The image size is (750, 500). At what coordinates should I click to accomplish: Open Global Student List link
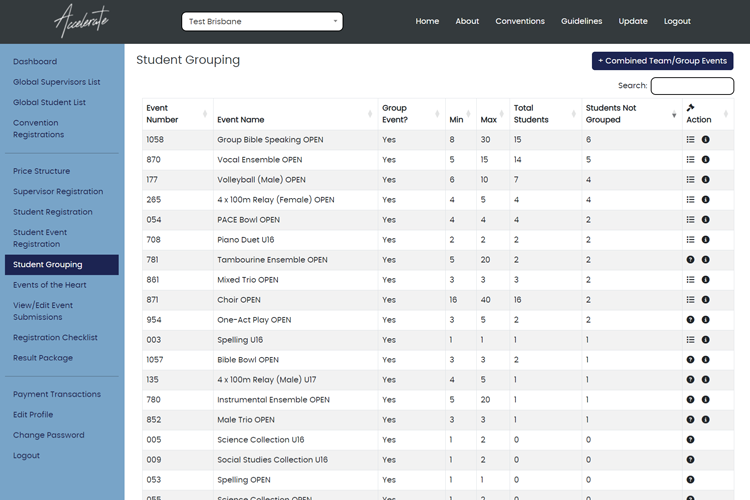49,102
